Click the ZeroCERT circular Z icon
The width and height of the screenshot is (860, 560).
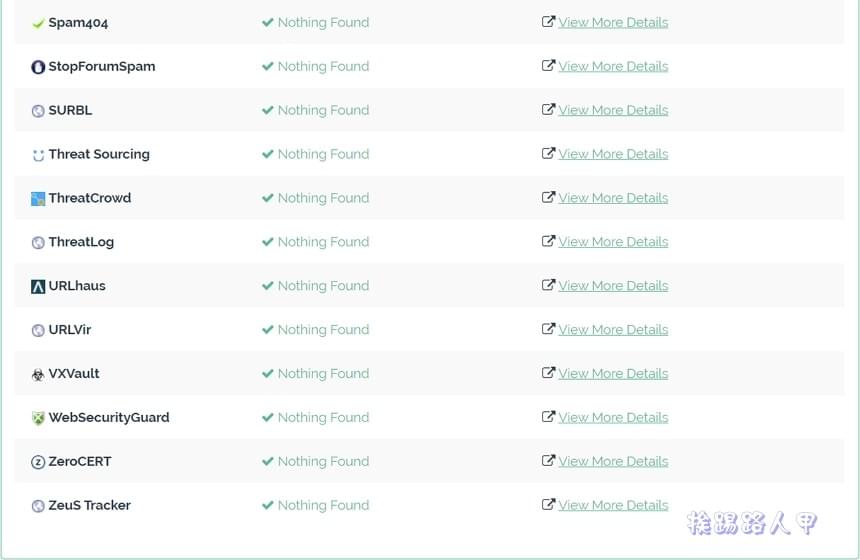[38, 462]
